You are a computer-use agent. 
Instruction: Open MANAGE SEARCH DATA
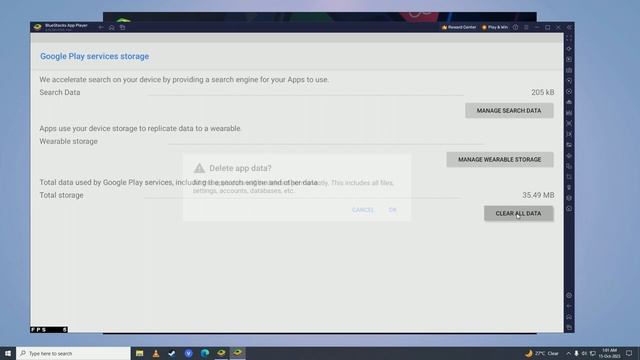(509, 111)
